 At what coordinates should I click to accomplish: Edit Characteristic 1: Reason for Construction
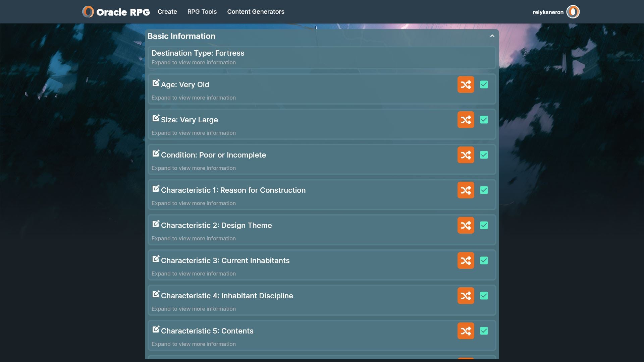click(x=156, y=189)
